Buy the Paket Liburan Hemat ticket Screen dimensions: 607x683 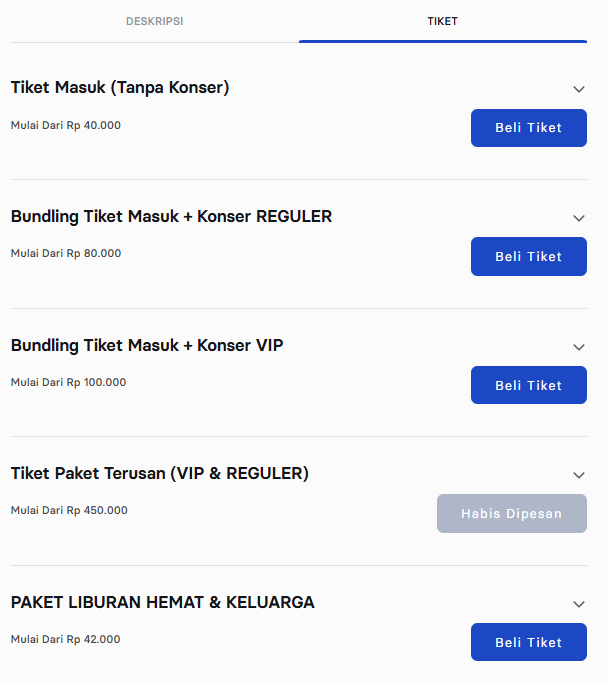(x=528, y=642)
